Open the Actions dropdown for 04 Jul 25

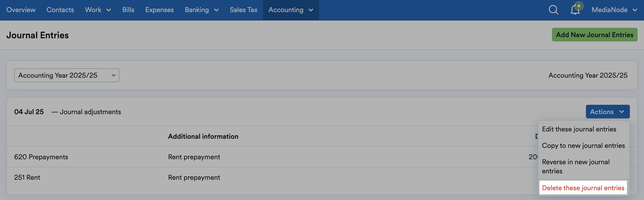coord(608,112)
